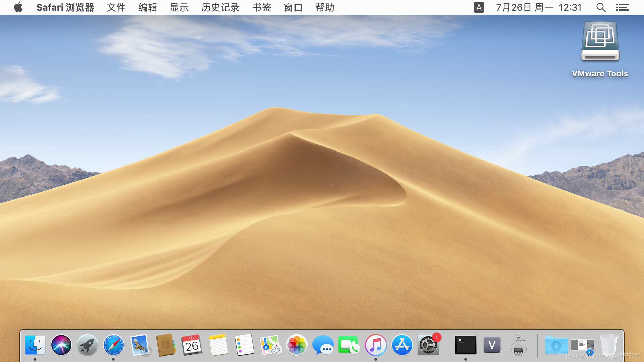Open the Trash in the Dock

click(x=608, y=345)
